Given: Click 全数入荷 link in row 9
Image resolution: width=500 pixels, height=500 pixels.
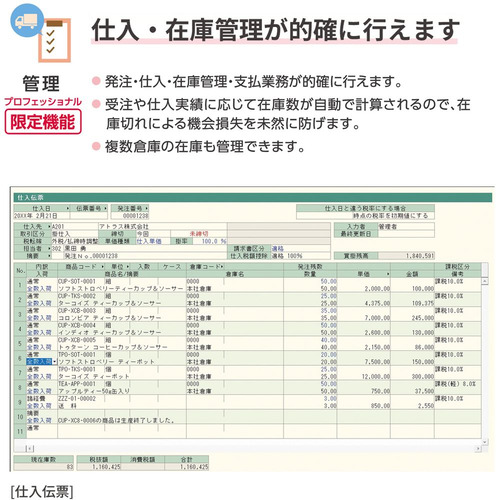Looking at the screenshot, I should 39,406.
